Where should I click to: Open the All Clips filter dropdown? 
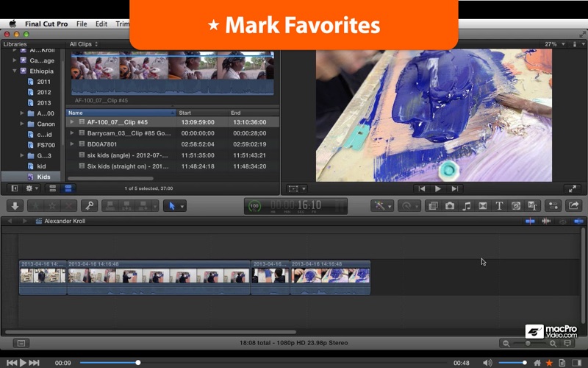point(84,44)
